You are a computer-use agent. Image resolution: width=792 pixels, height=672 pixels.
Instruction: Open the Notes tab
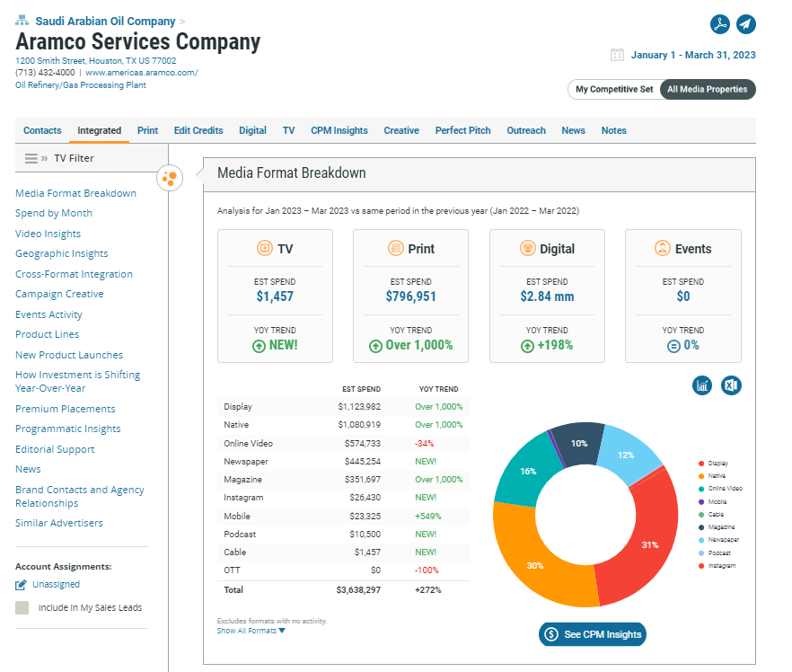(613, 130)
